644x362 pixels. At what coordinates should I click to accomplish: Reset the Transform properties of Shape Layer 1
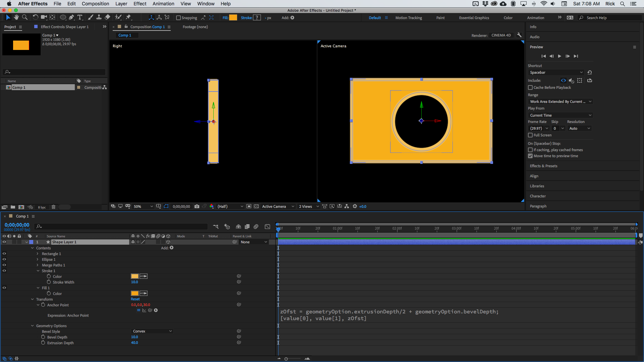(x=135, y=299)
